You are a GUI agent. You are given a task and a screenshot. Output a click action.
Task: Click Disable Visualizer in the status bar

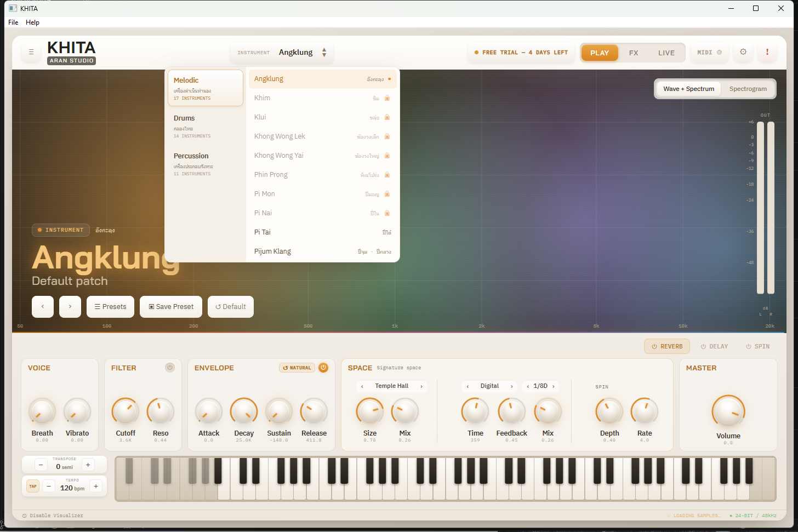click(53, 516)
